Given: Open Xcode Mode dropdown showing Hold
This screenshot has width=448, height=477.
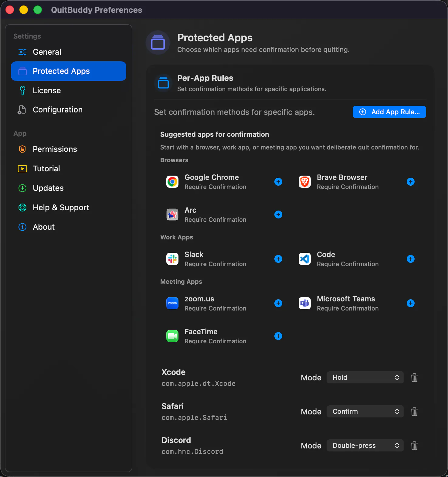Looking at the screenshot, I should [x=365, y=377].
